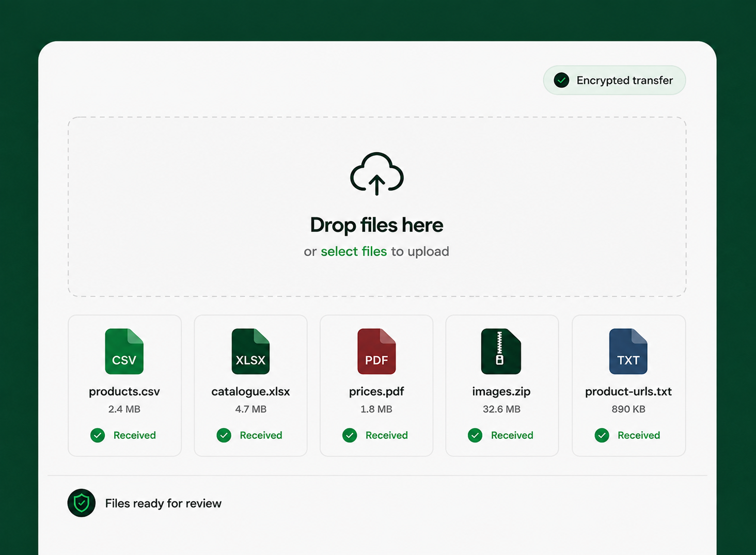Viewport: 756px width, 555px height.
Task: Click the Files ready for review text
Action: (163, 503)
